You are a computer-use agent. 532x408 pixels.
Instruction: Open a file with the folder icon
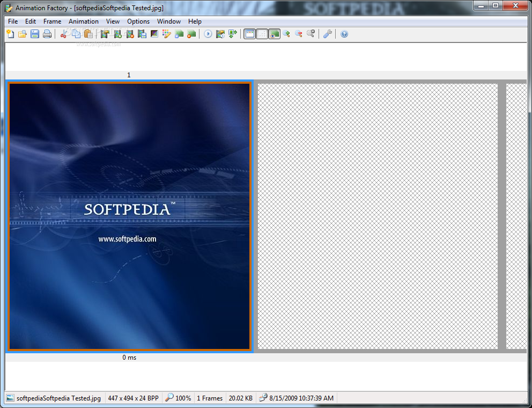click(x=23, y=34)
